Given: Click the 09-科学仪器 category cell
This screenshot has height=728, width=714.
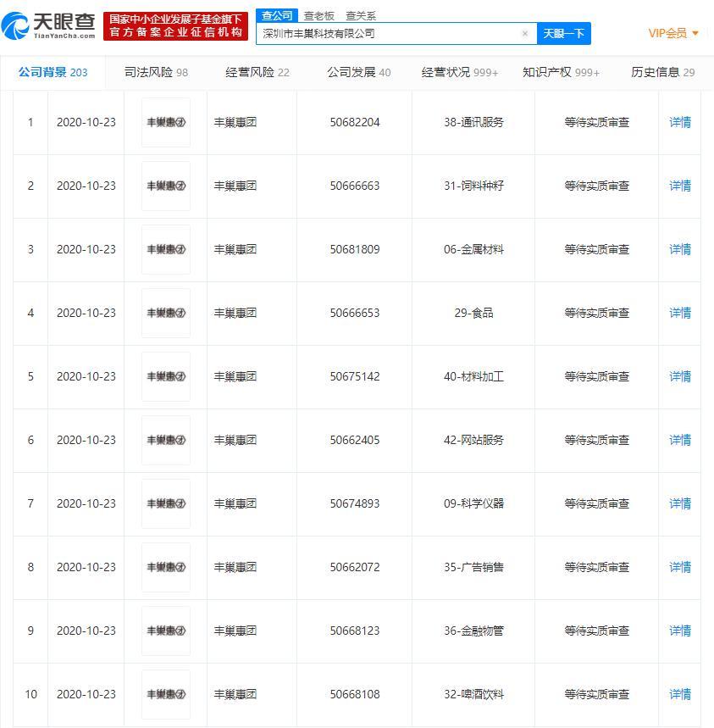Looking at the screenshot, I should click(473, 503).
